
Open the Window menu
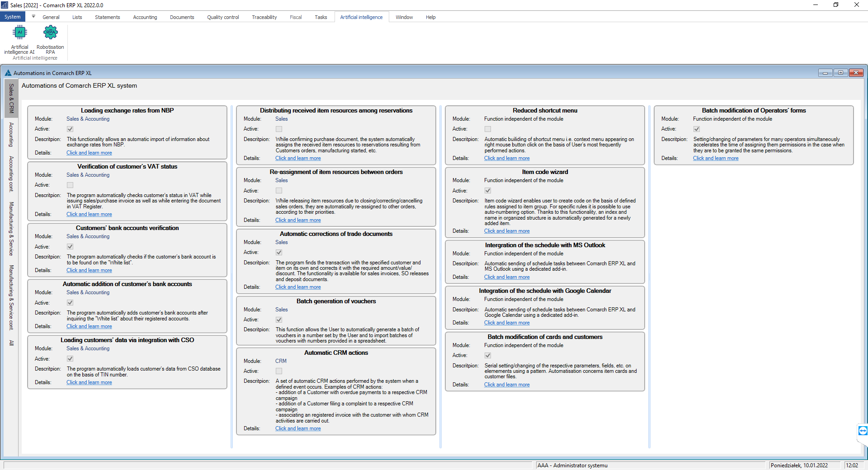click(404, 17)
